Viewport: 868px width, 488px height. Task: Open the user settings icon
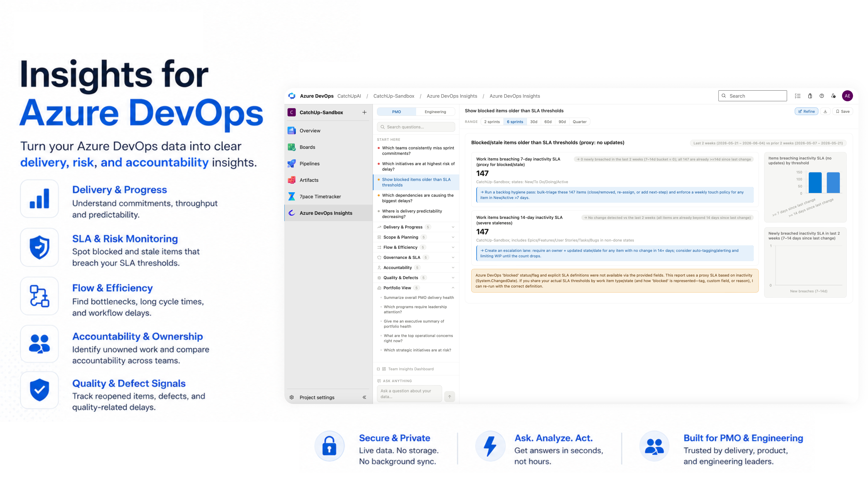pos(834,96)
